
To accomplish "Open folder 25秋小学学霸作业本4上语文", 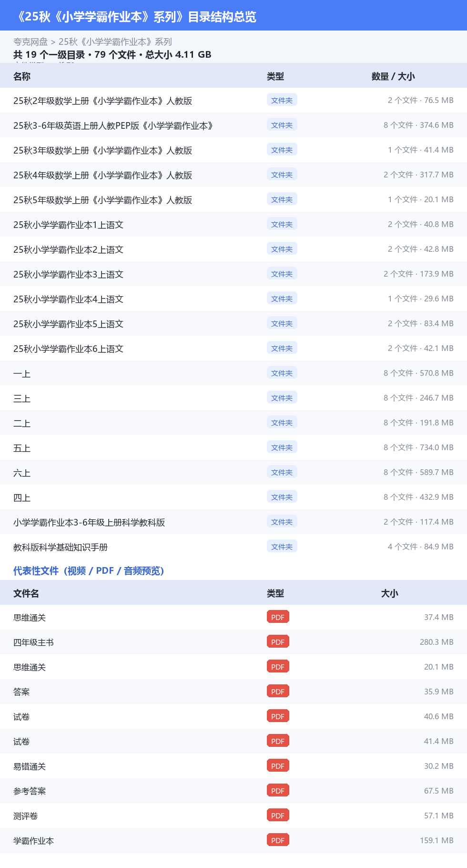I will 68,299.
